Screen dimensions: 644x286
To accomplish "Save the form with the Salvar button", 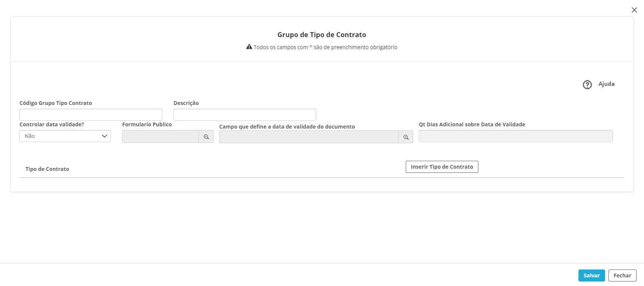I will [x=592, y=276].
